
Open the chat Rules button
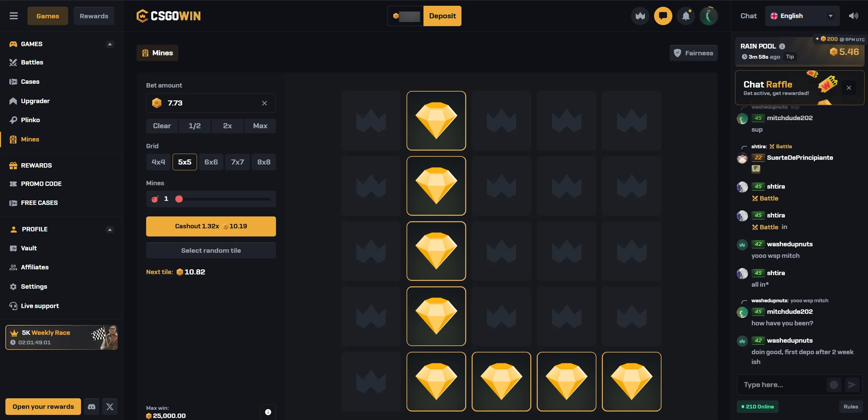point(851,406)
